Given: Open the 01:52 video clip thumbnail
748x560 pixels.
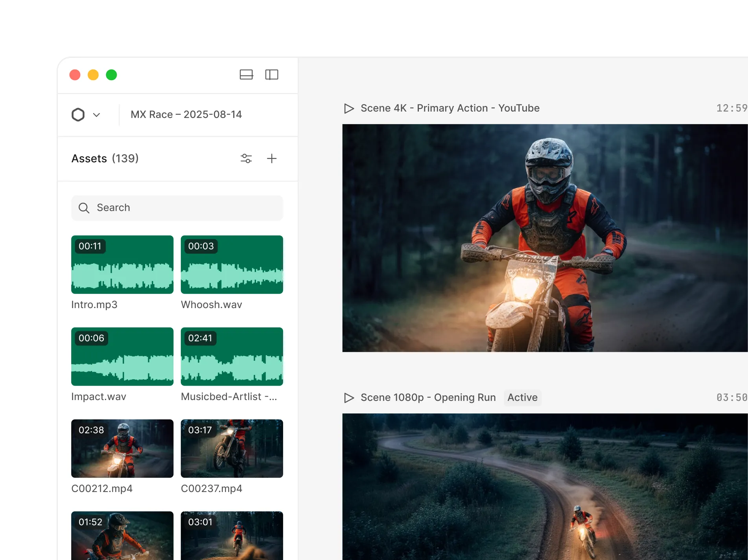Looking at the screenshot, I should coord(122,536).
